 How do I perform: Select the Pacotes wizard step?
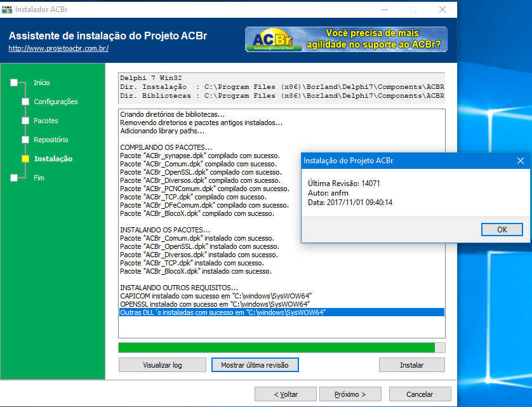pos(46,121)
